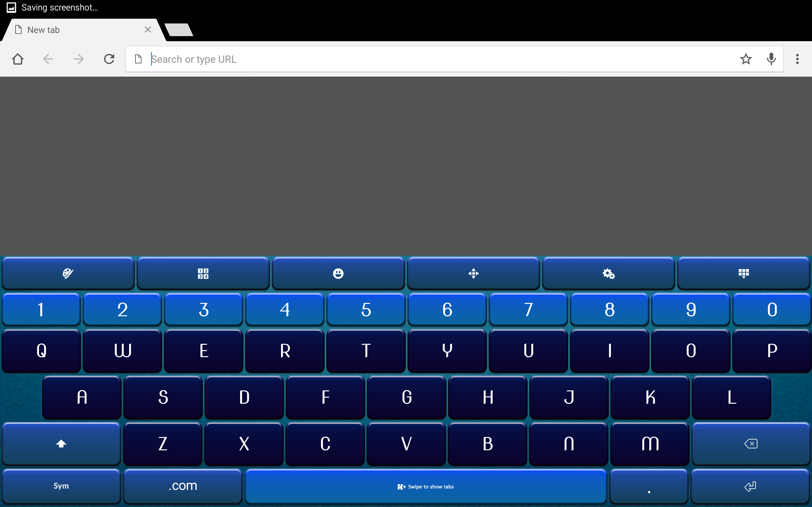This screenshot has width=812, height=507.
Task: Tap the space bar swipe key
Action: (425, 486)
